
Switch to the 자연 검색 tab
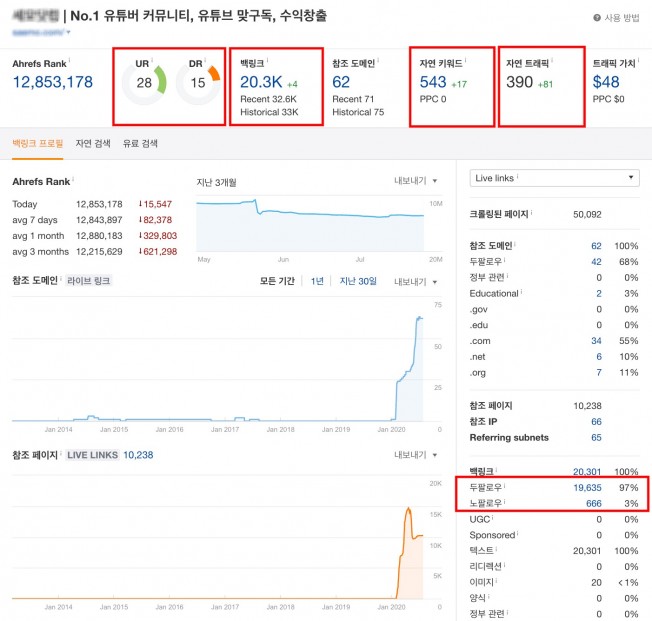[x=93, y=143]
